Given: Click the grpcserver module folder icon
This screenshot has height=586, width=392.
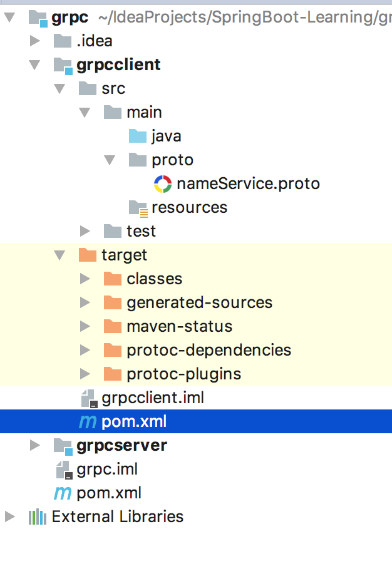Looking at the screenshot, I should (x=63, y=446).
